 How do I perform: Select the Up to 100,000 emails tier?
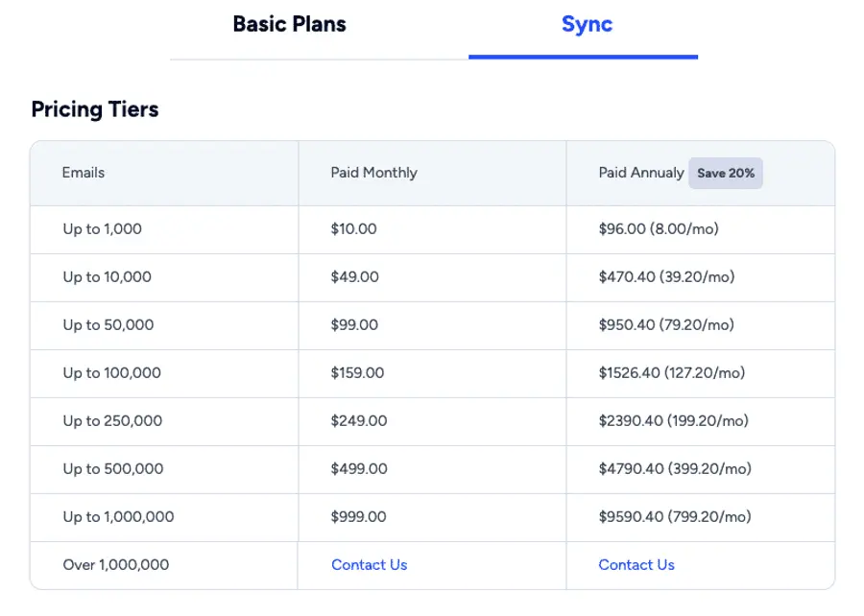point(112,373)
